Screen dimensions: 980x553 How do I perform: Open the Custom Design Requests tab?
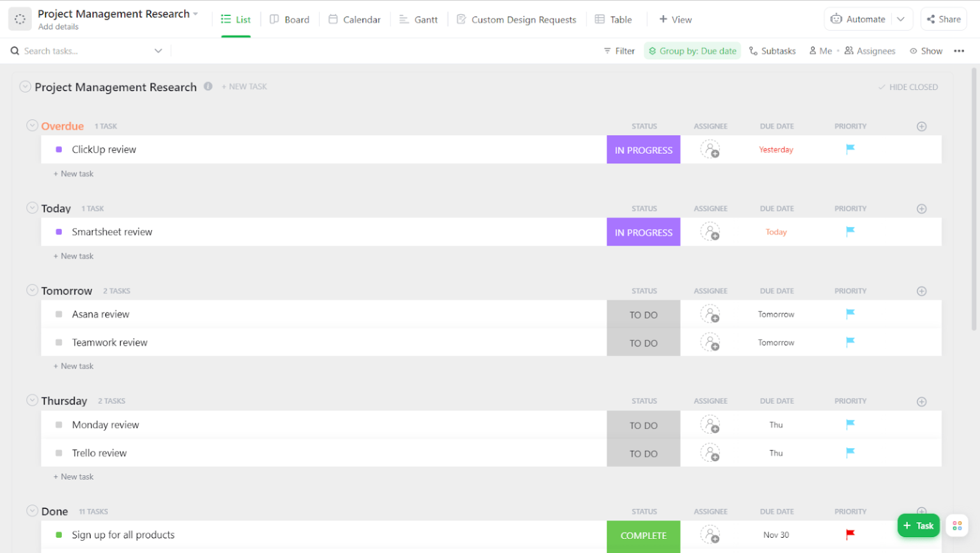(x=517, y=19)
